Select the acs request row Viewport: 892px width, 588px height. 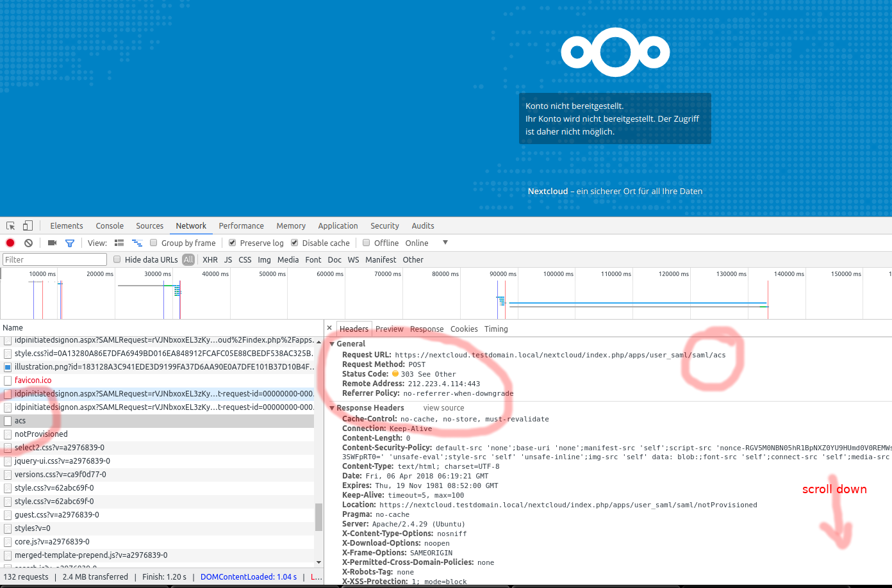[x=158, y=421]
